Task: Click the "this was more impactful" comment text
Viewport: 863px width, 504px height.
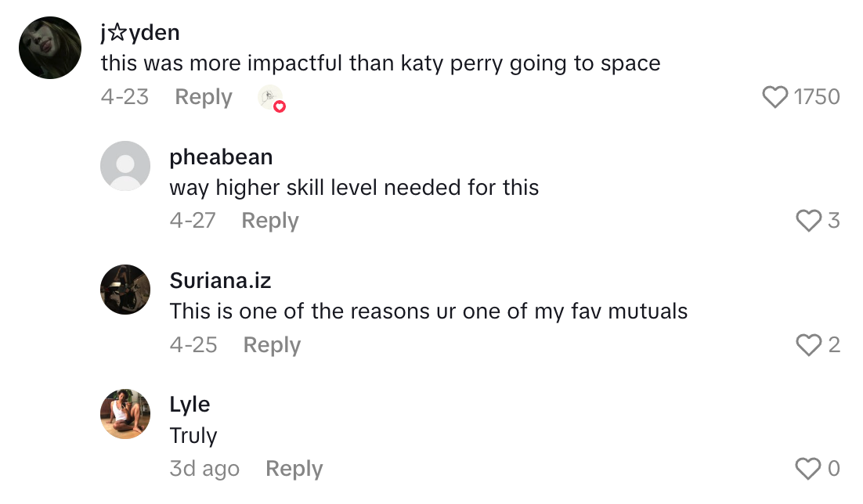Action: pos(381,63)
